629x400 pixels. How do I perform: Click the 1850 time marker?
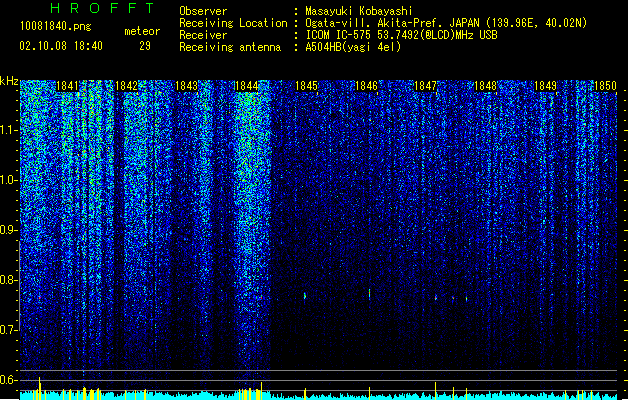605,86
